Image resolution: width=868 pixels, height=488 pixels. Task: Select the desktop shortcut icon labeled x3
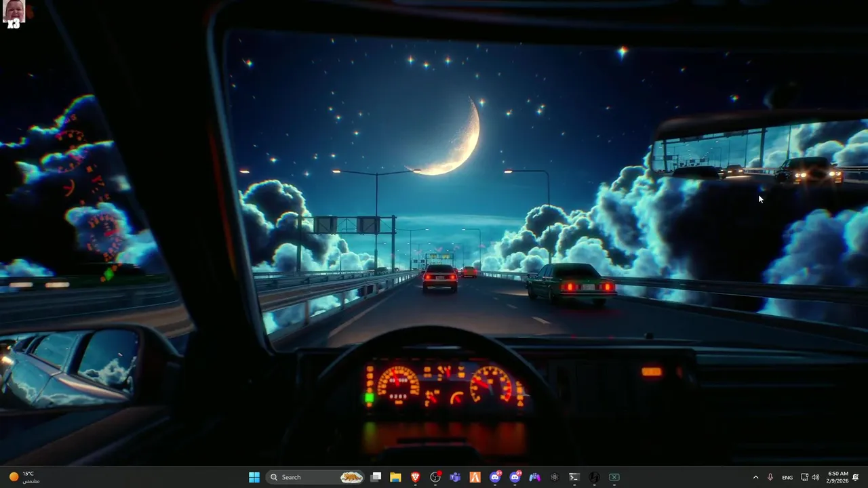(x=14, y=15)
